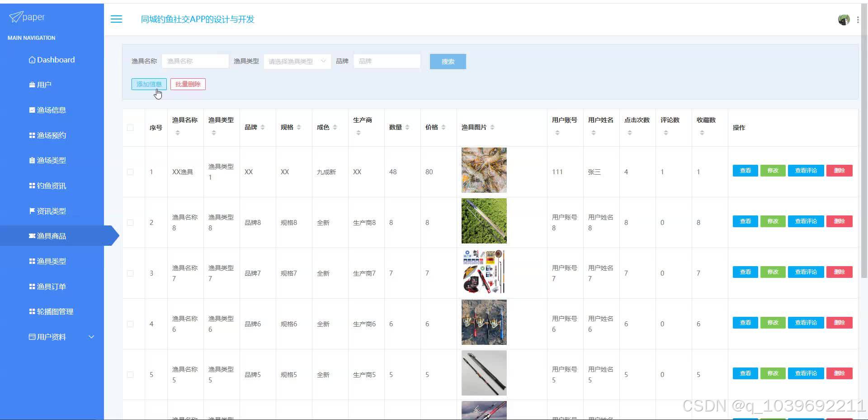Viewport: 868px width, 420px height.
Task: Go to 渔场信息 in sidebar
Action: (52, 110)
